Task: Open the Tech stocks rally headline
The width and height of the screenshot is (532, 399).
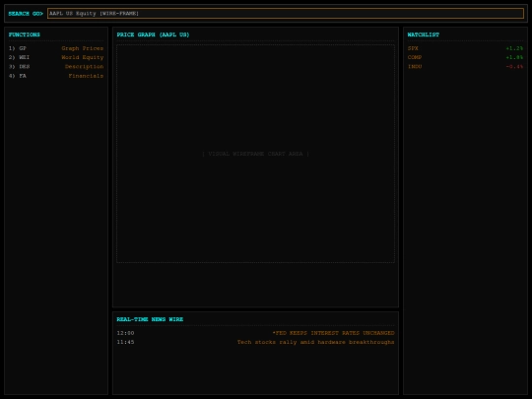Action: click(316, 342)
